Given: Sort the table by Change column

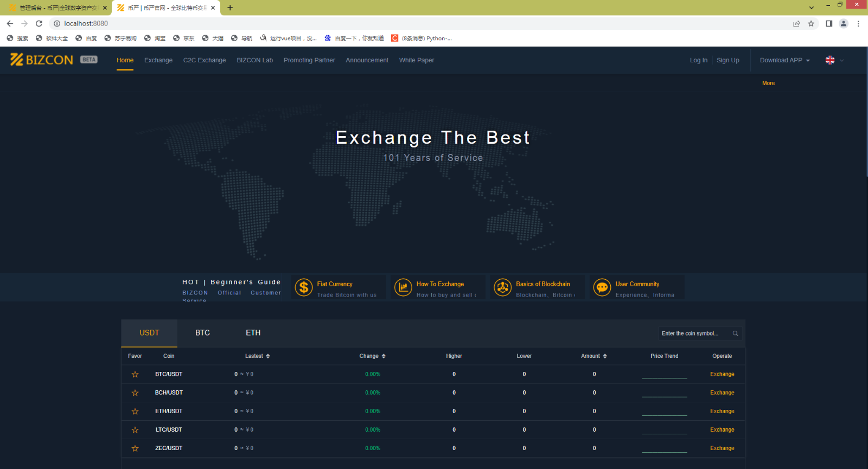Looking at the screenshot, I should pyautogui.click(x=372, y=356).
